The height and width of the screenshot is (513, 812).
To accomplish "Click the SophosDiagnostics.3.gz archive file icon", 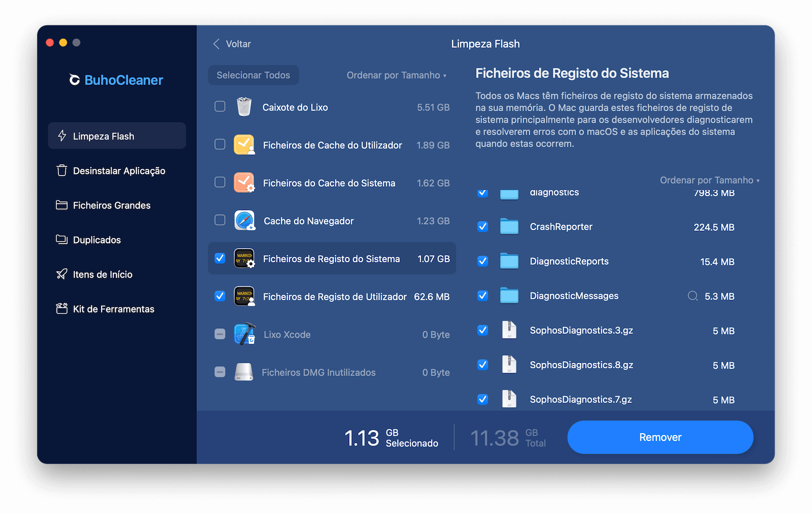I will (509, 330).
